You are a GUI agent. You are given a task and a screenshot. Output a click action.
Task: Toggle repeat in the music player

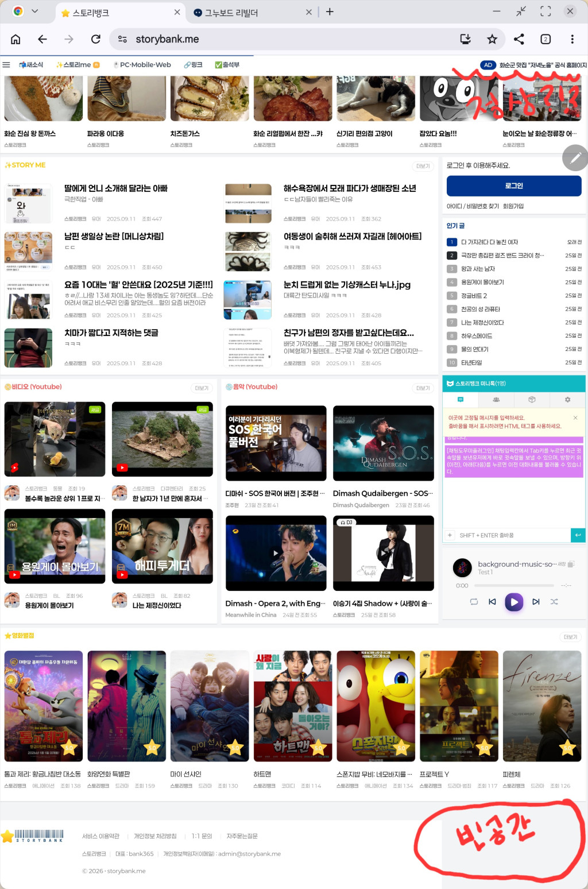[474, 602]
